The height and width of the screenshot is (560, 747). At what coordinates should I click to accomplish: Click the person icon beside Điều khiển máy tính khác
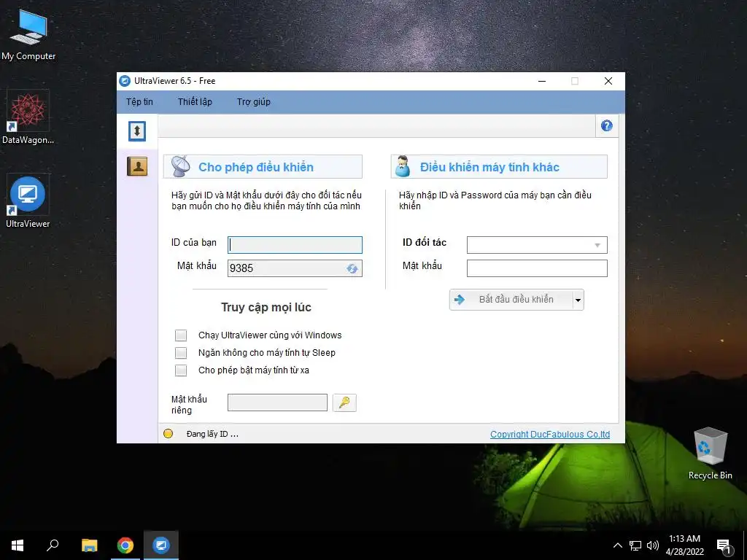point(403,167)
